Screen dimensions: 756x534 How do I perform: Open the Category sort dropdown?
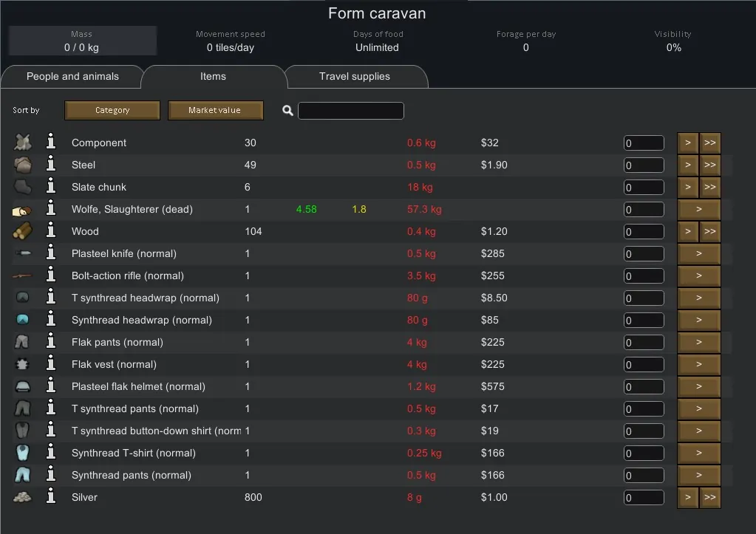click(112, 110)
